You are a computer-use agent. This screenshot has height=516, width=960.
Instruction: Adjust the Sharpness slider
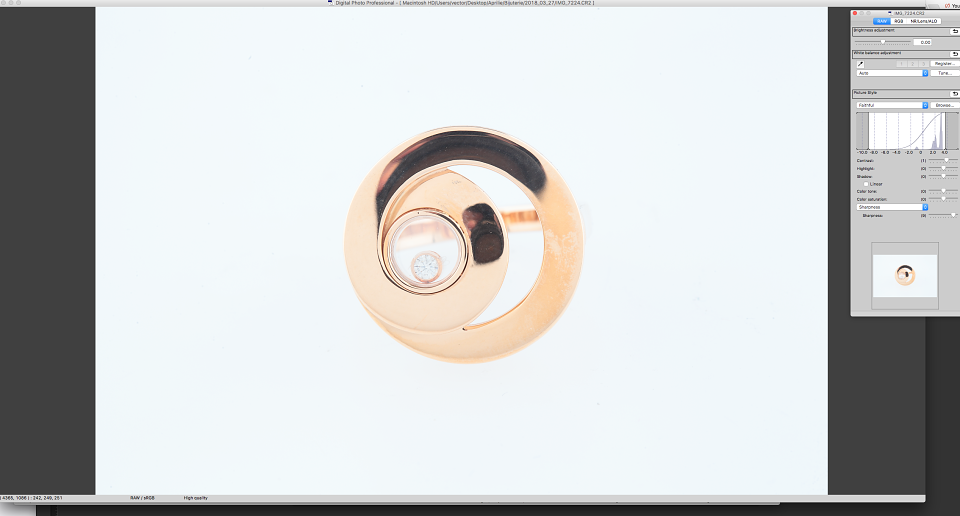[x=943, y=215]
